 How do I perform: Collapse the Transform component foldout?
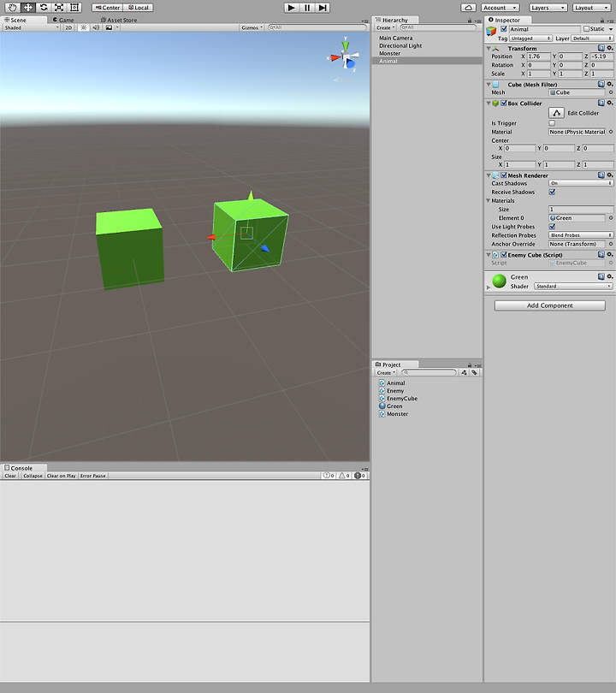pos(489,48)
